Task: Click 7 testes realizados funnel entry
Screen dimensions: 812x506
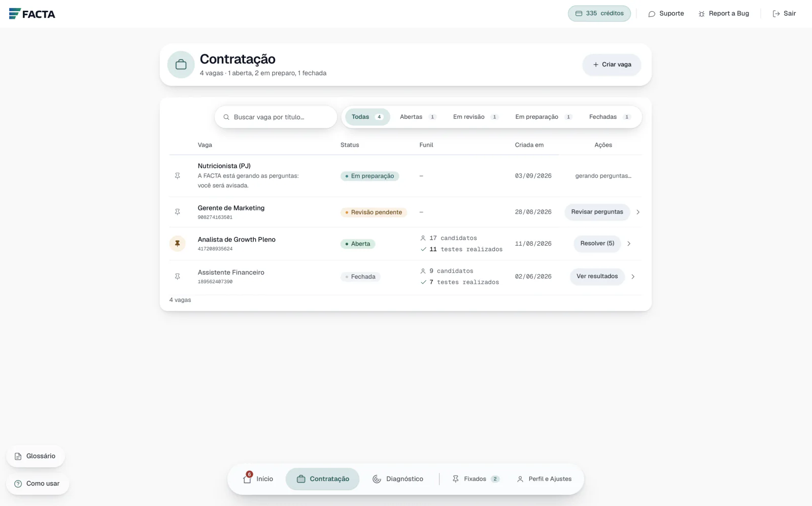Action: tap(460, 282)
